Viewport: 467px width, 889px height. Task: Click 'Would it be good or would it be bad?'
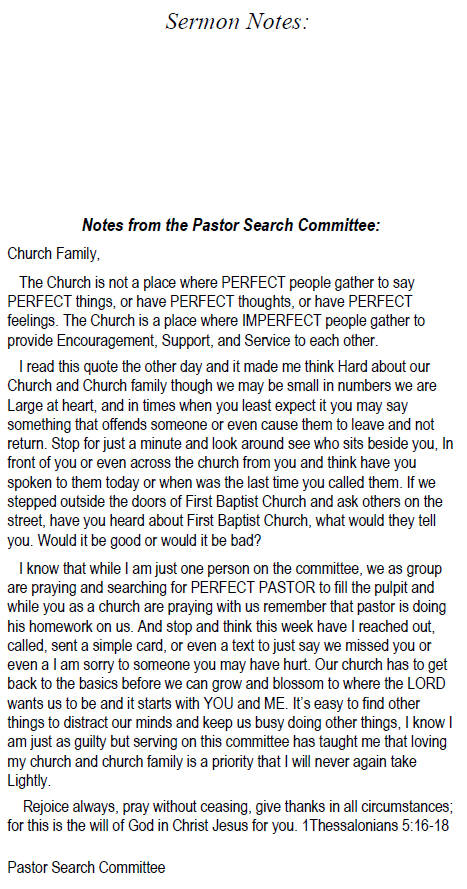[149, 540]
